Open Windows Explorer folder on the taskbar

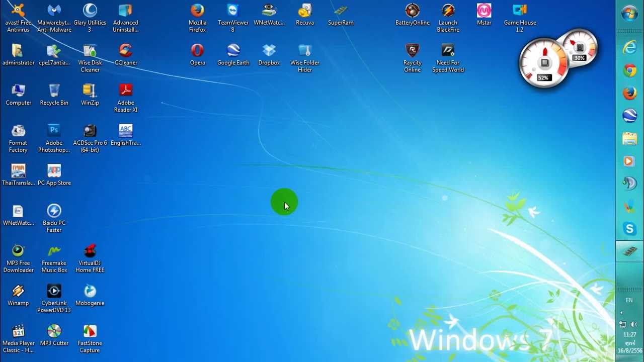coord(630,138)
